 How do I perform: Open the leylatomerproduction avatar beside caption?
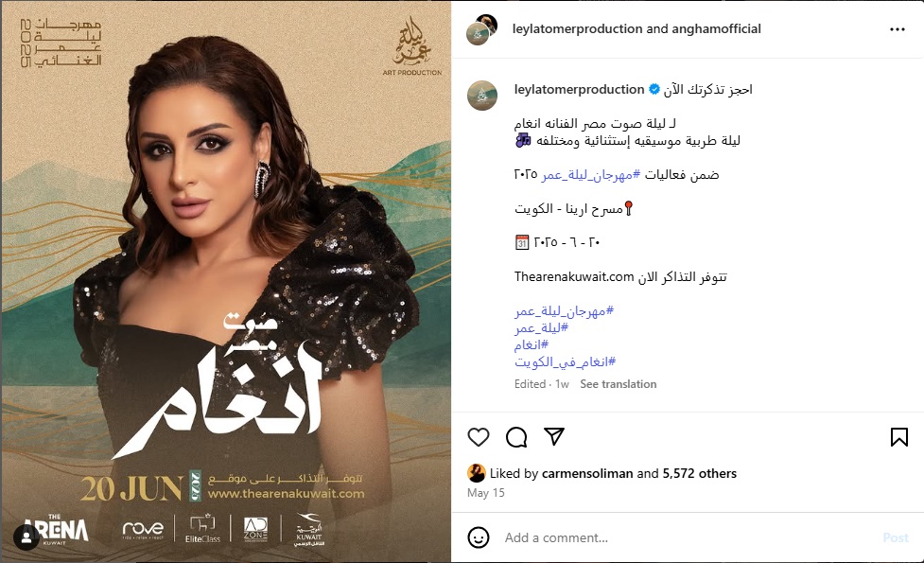tap(482, 96)
